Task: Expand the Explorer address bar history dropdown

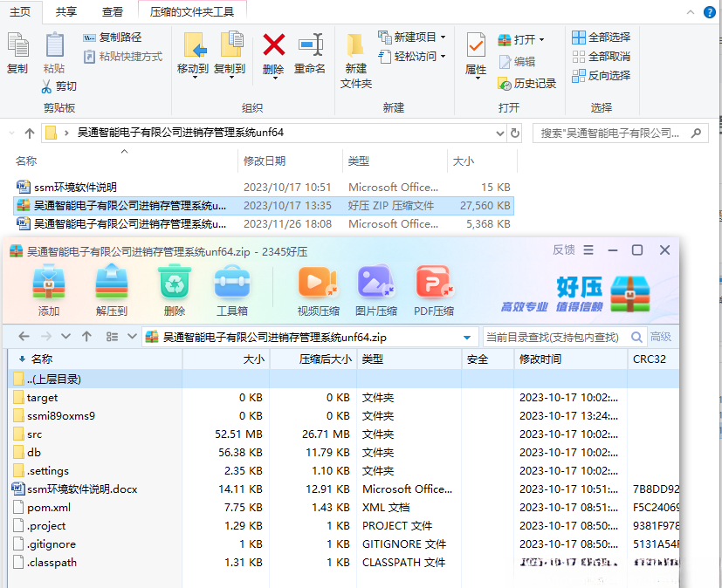Action: pyautogui.click(x=500, y=133)
